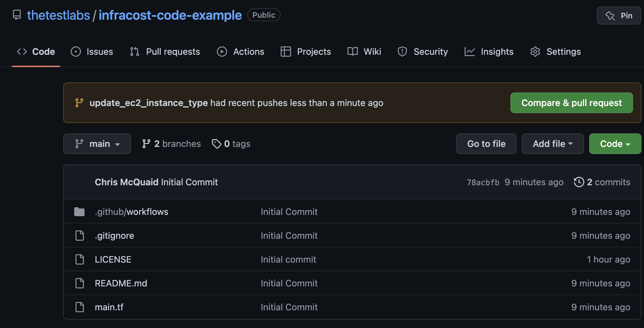Click the Settings gear icon

(535, 52)
